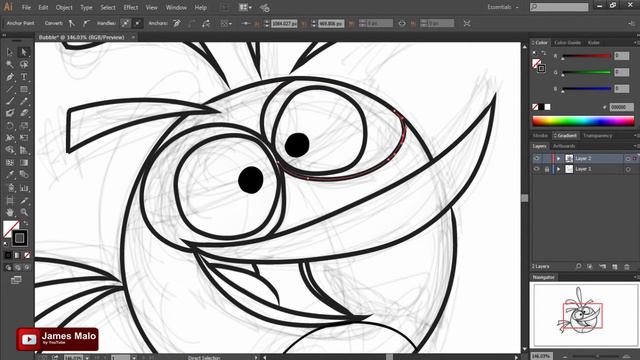
Task: Select the Hand tool
Action: click(x=10, y=212)
